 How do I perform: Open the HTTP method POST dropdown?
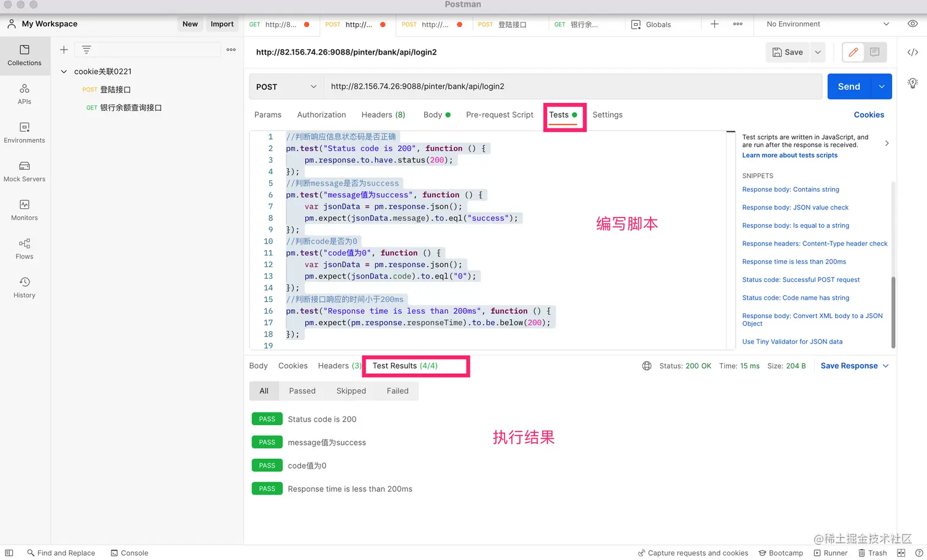tap(286, 86)
